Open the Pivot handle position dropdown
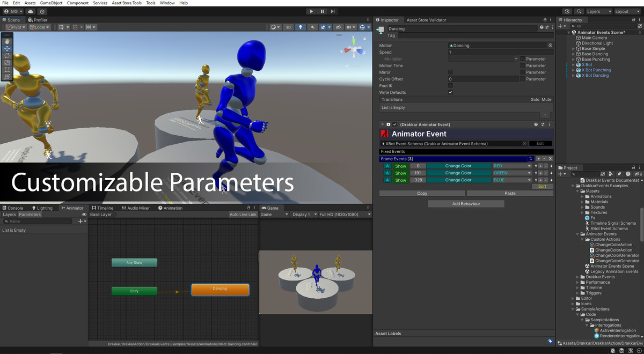644x354 pixels. tap(16, 27)
